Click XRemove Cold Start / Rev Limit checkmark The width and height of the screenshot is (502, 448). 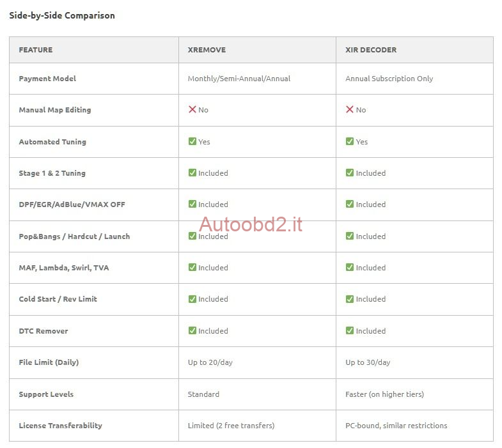[x=192, y=299]
